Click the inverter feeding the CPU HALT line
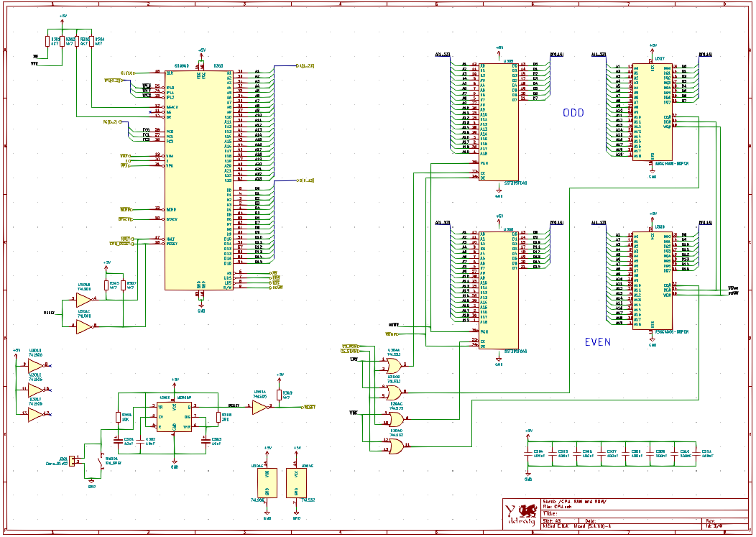This screenshot has height=537, width=756. click(84, 300)
